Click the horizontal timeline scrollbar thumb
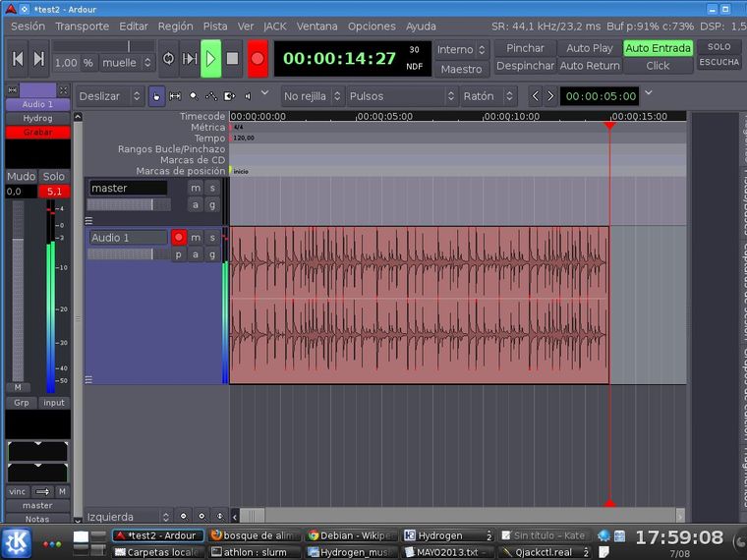Image resolution: width=747 pixels, height=560 pixels. tap(253, 516)
